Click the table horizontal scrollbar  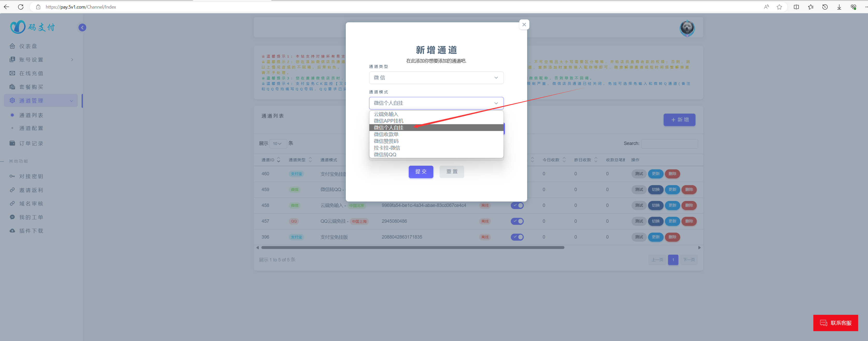click(x=412, y=248)
